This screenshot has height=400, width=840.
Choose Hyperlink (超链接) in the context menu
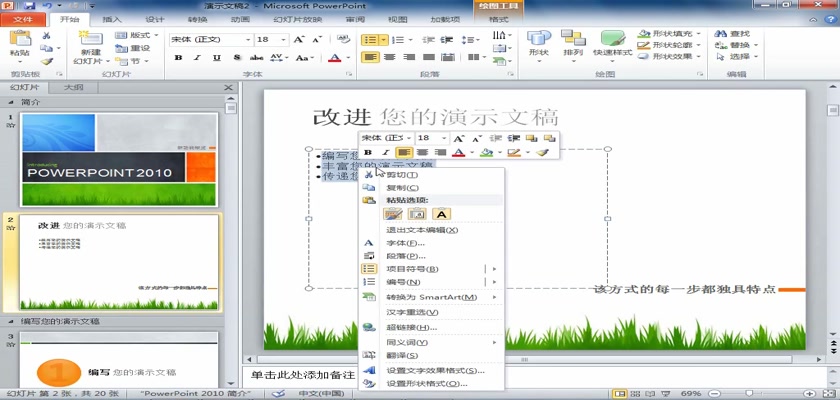pyautogui.click(x=431, y=327)
